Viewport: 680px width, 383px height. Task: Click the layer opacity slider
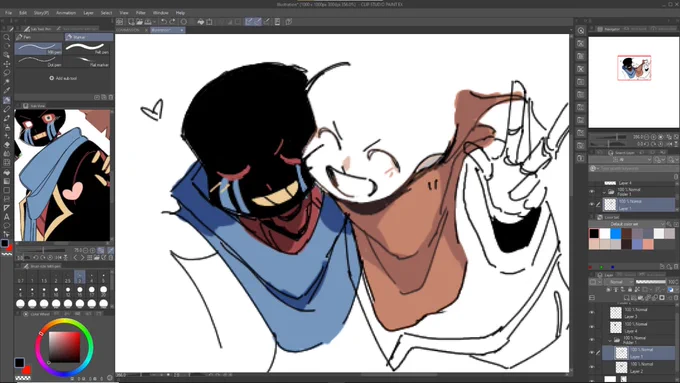click(651, 282)
